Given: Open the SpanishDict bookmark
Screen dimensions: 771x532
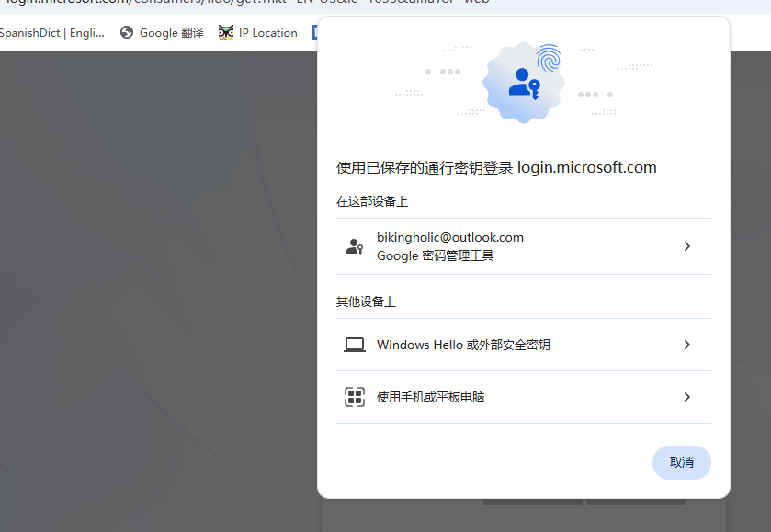Looking at the screenshot, I should click(51, 32).
